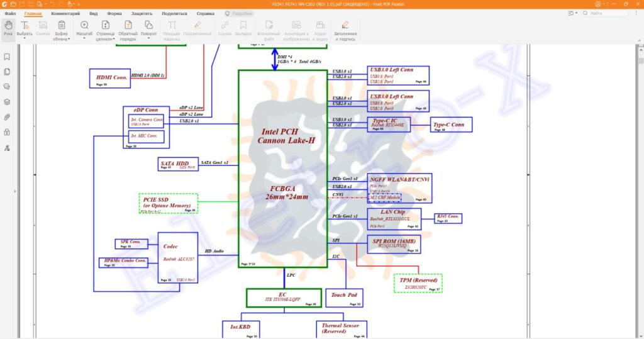
Task: Open the Attachments paperclip panel
Action: (x=7, y=117)
